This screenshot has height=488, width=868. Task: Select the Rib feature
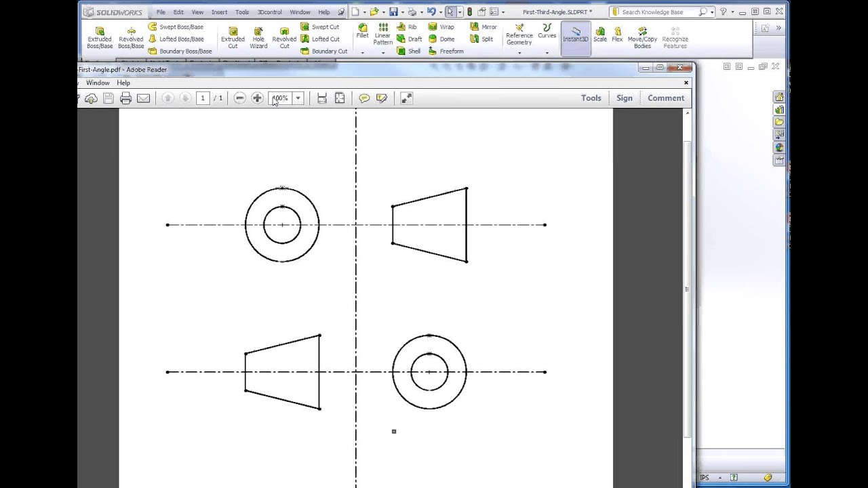click(407, 27)
